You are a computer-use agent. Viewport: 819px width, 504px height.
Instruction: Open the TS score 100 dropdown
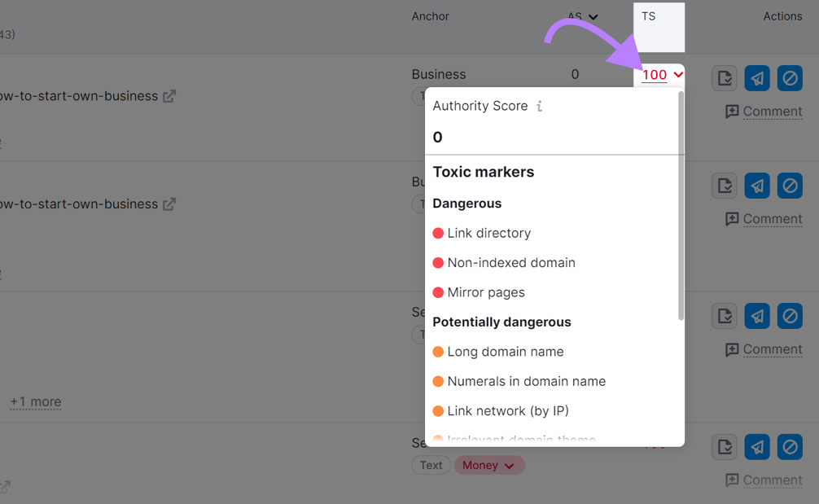659,74
